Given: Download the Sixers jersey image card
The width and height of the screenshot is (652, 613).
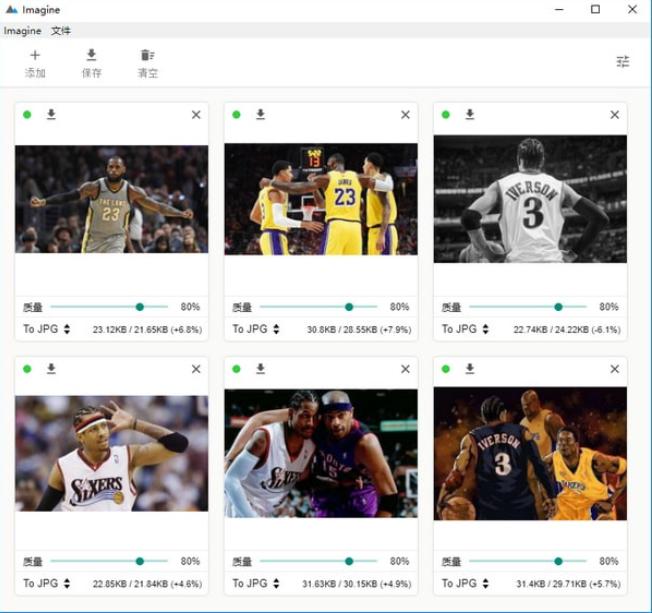Looking at the screenshot, I should click(x=51, y=369).
